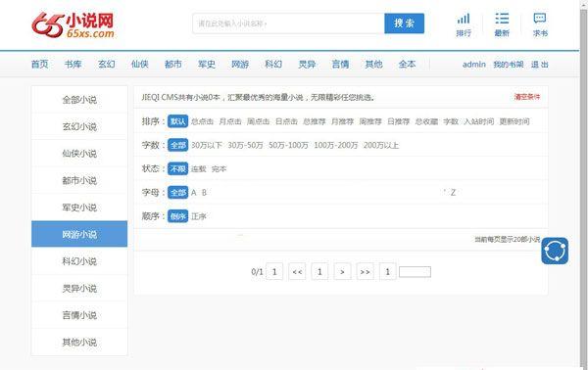Focus the novel name search field
The height and width of the screenshot is (370, 588).
(288, 23)
